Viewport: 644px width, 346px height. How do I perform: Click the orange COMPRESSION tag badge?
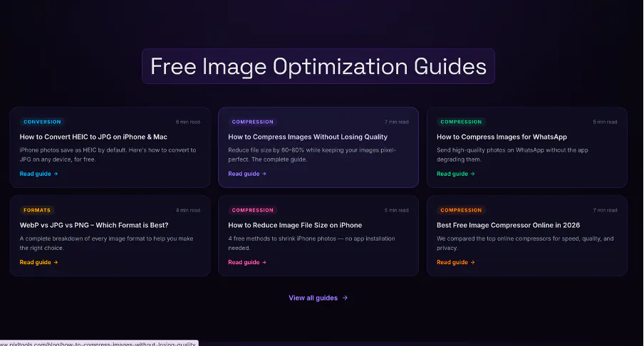coord(461,210)
